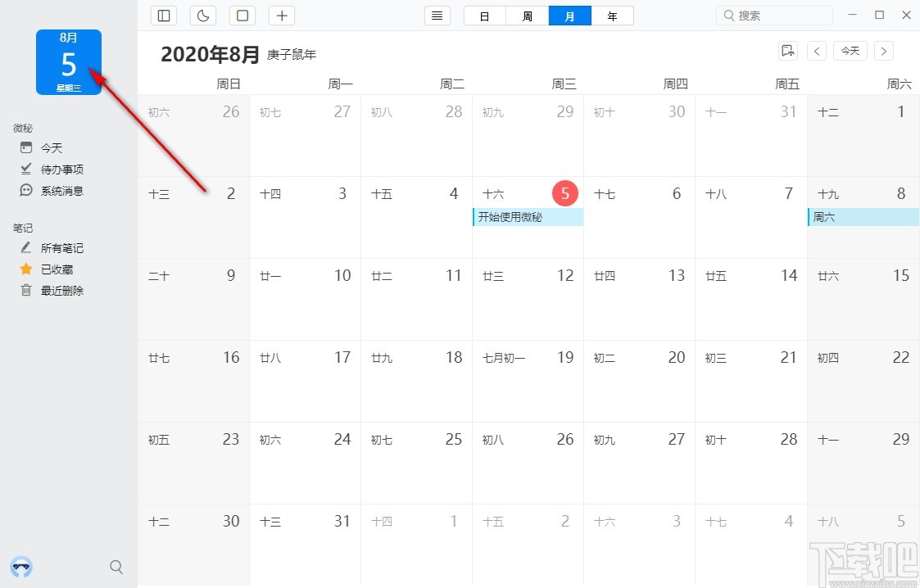Open the list view icon

[x=437, y=16]
